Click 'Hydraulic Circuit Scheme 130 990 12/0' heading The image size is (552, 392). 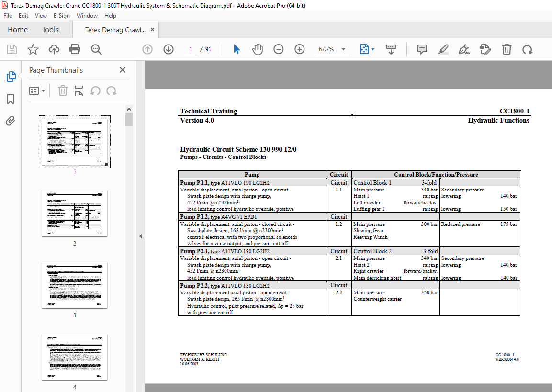[x=238, y=149]
